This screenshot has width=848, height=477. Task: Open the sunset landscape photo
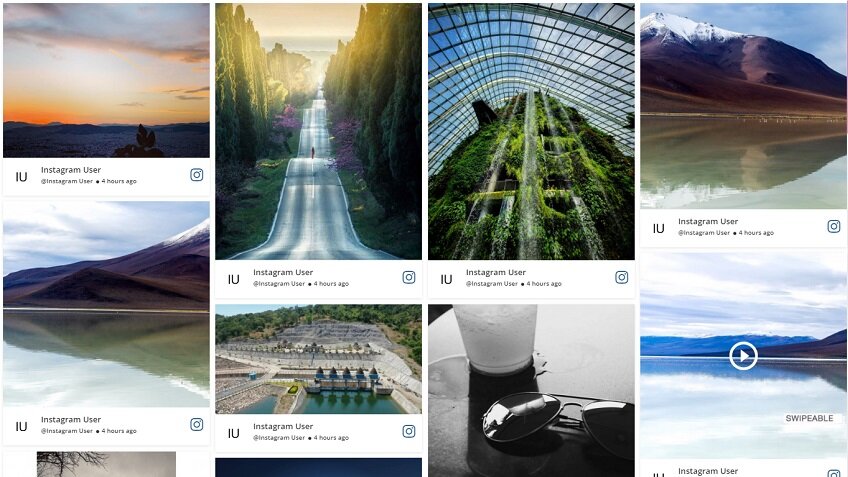click(107, 81)
